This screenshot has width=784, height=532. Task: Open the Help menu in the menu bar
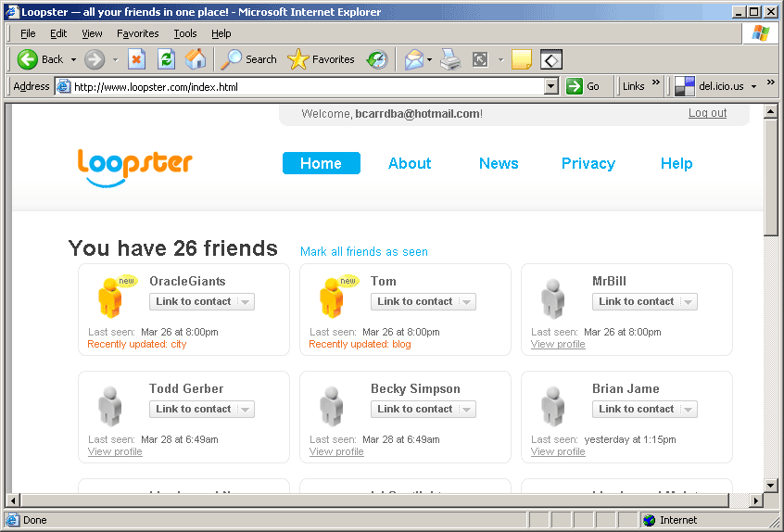click(221, 33)
